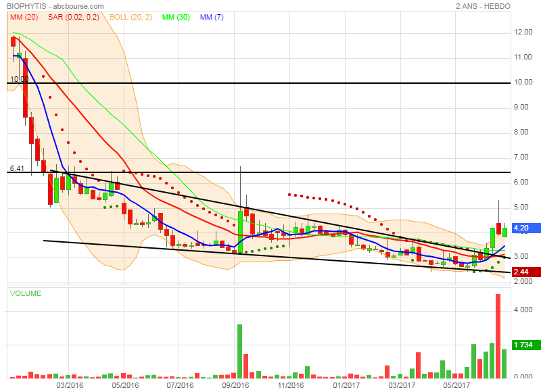
Task: Click the green 1 734 volume tag
Action: [526, 345]
